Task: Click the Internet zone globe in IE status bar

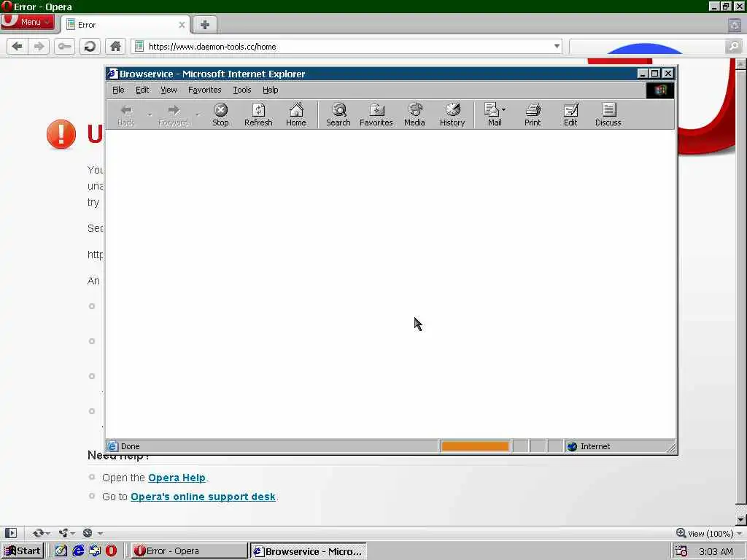Action: pyautogui.click(x=572, y=446)
